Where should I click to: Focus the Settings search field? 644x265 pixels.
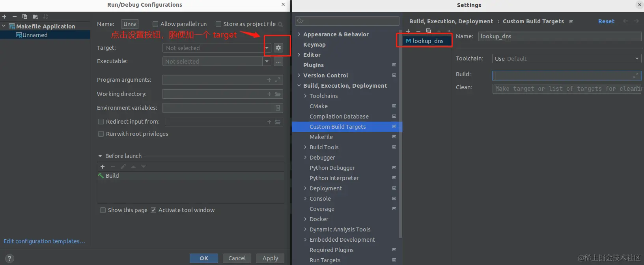tap(347, 21)
